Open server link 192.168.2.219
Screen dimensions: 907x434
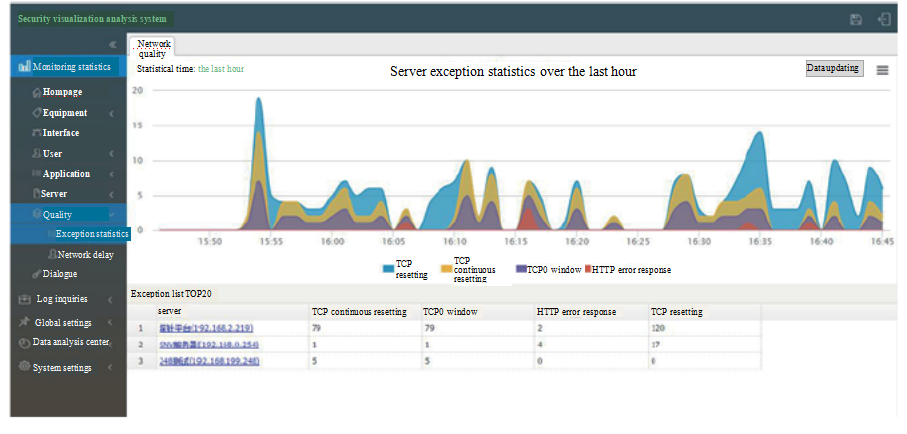[206, 328]
